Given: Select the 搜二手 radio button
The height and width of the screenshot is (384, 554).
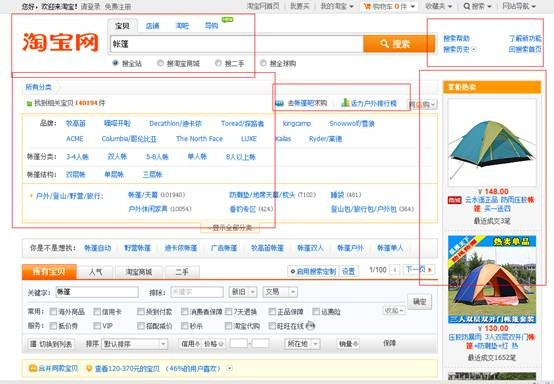Looking at the screenshot, I should 218,63.
